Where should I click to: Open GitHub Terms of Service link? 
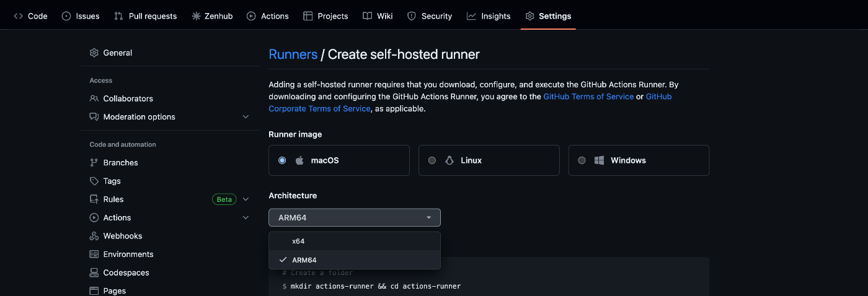pos(588,97)
